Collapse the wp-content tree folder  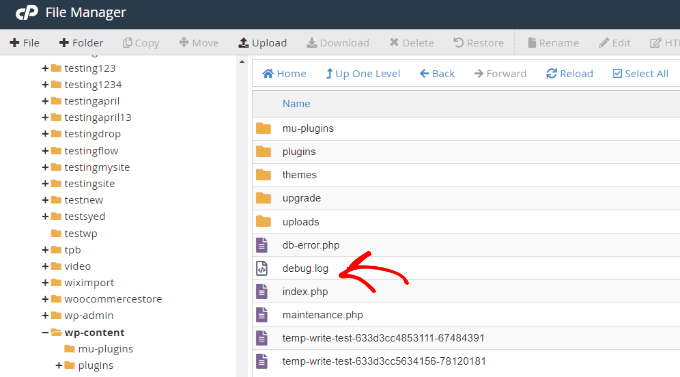tap(45, 333)
